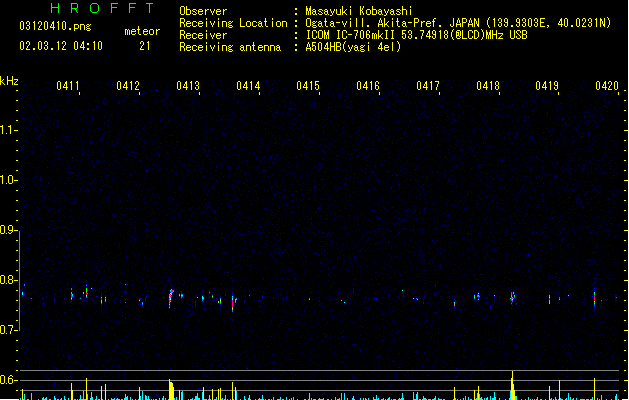The height and width of the screenshot is (400, 629).
Task: Click the 0415 time marker
Action: 308,86
